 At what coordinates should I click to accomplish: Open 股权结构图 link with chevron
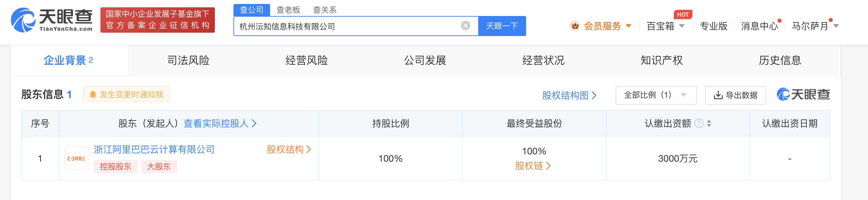pos(569,96)
